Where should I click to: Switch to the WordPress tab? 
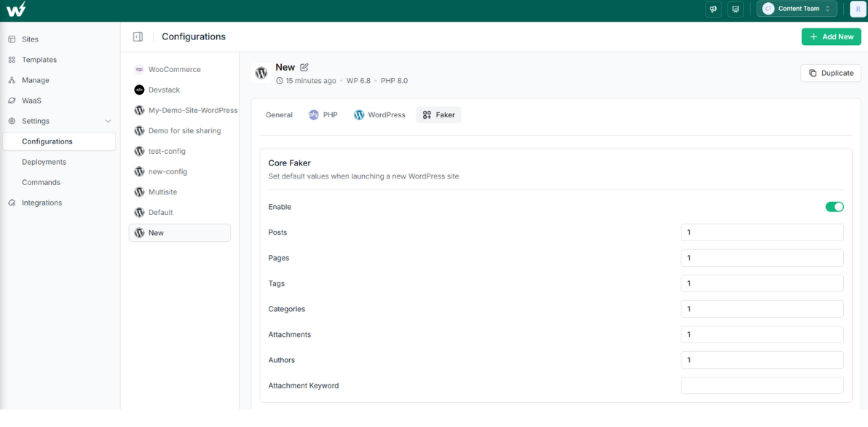coord(380,114)
